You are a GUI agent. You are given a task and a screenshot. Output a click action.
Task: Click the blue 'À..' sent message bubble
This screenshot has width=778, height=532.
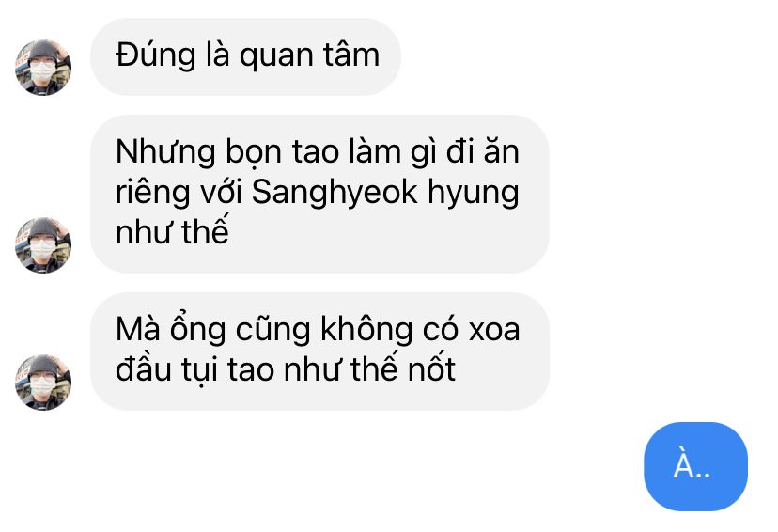point(695,466)
